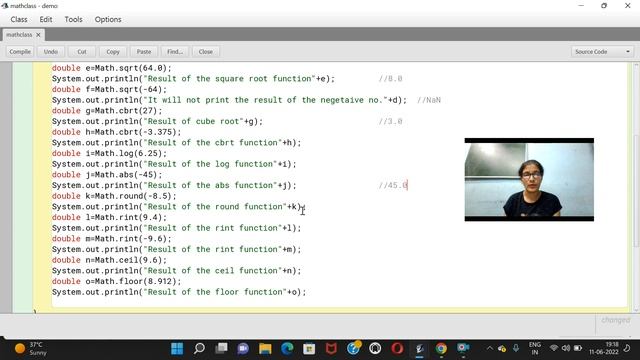Open the Get Help question-mark icon
The height and width of the screenshot is (360, 640).
point(353,349)
